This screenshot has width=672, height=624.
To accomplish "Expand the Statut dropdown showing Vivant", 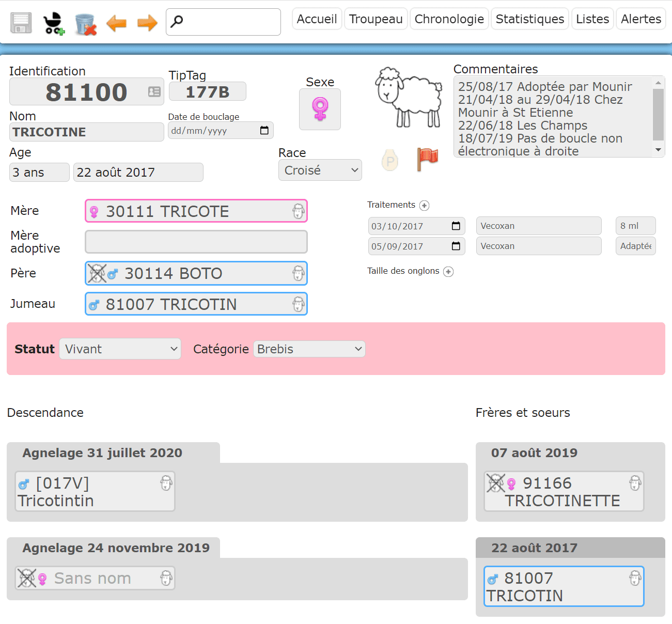I will [120, 349].
